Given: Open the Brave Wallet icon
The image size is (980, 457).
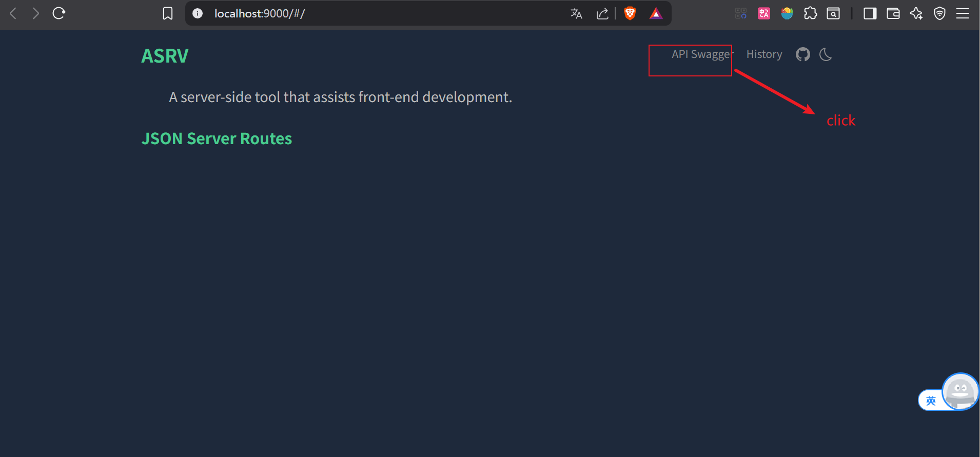Looking at the screenshot, I should [x=893, y=13].
